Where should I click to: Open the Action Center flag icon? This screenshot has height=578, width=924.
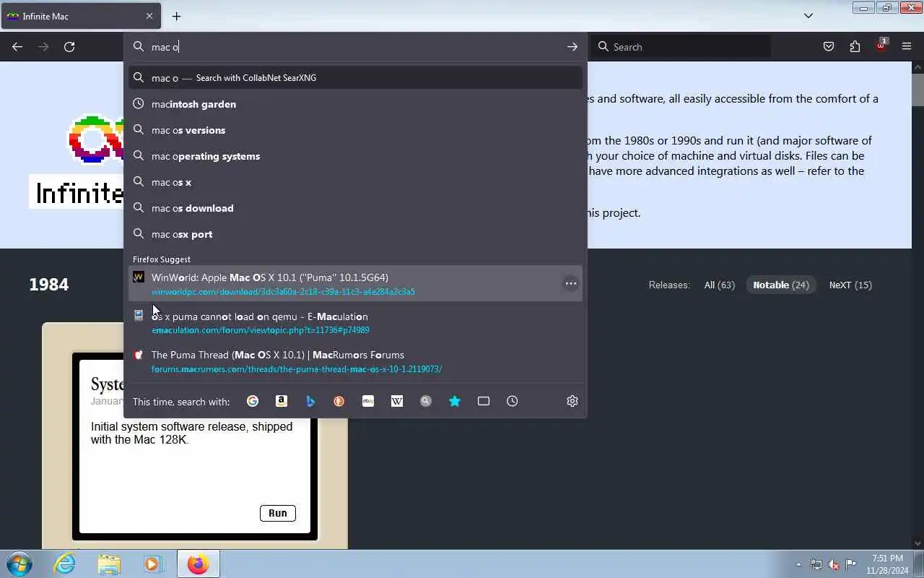[x=851, y=564]
